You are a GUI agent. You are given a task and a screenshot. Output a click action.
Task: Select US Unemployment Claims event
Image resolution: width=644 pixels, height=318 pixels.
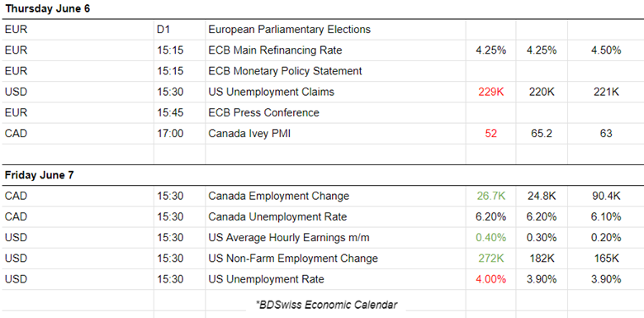271,92
